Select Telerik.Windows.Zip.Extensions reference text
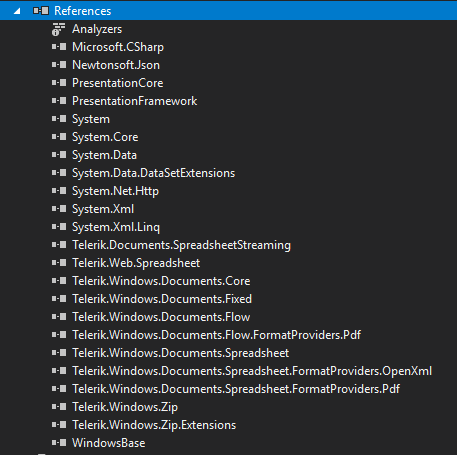The height and width of the screenshot is (455, 457). point(154,425)
